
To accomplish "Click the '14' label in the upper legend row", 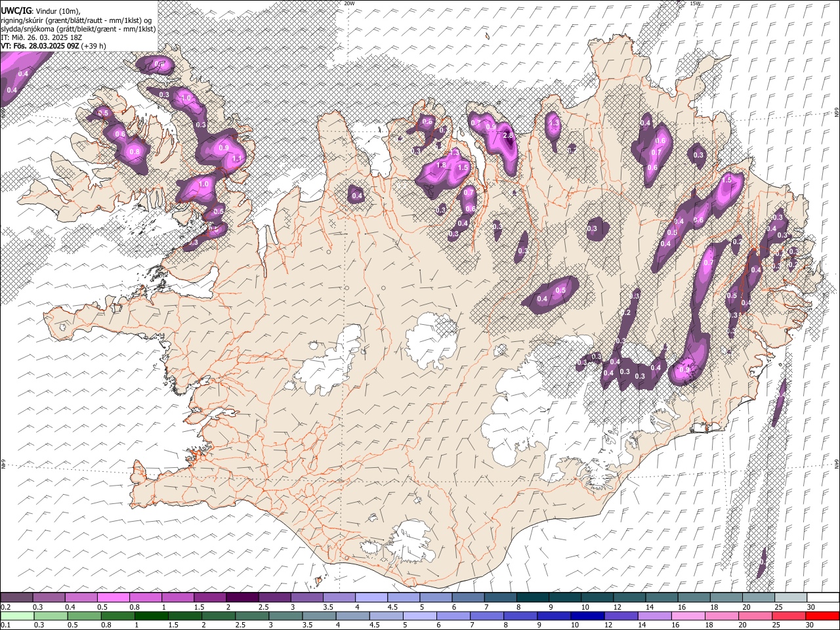I will 649,607.
